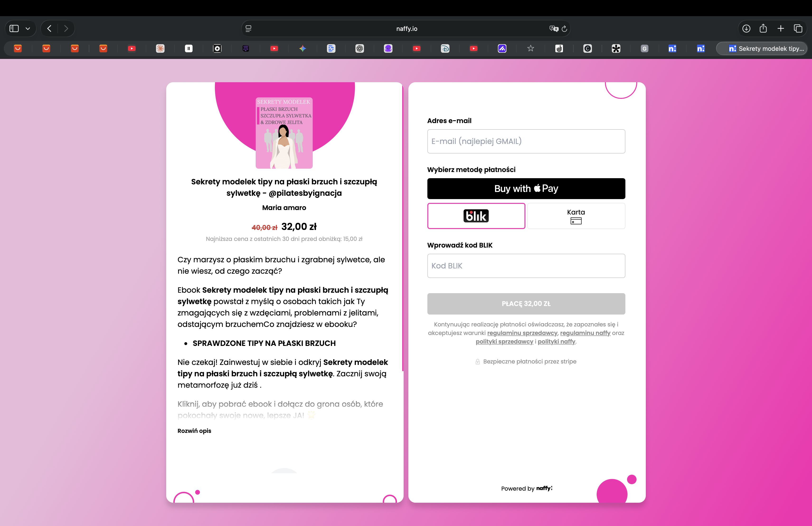The image size is (812, 526).
Task: Click the author name Maria amaro
Action: [x=284, y=208]
